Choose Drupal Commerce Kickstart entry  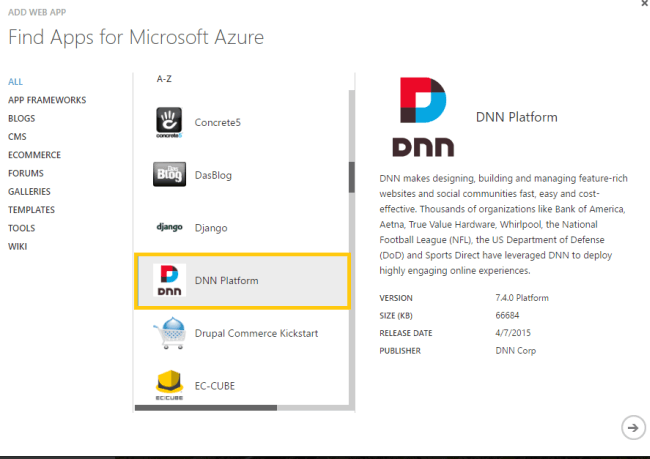coord(241,333)
